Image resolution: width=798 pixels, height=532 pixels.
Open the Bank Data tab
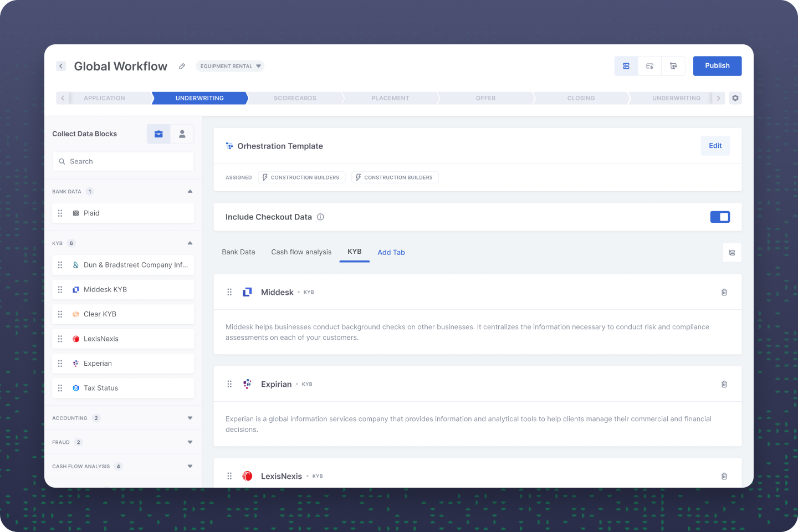(238, 252)
